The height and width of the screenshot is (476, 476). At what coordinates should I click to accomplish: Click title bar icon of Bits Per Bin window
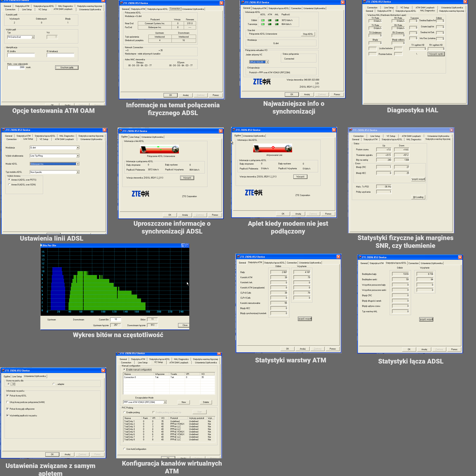tap(41, 245)
